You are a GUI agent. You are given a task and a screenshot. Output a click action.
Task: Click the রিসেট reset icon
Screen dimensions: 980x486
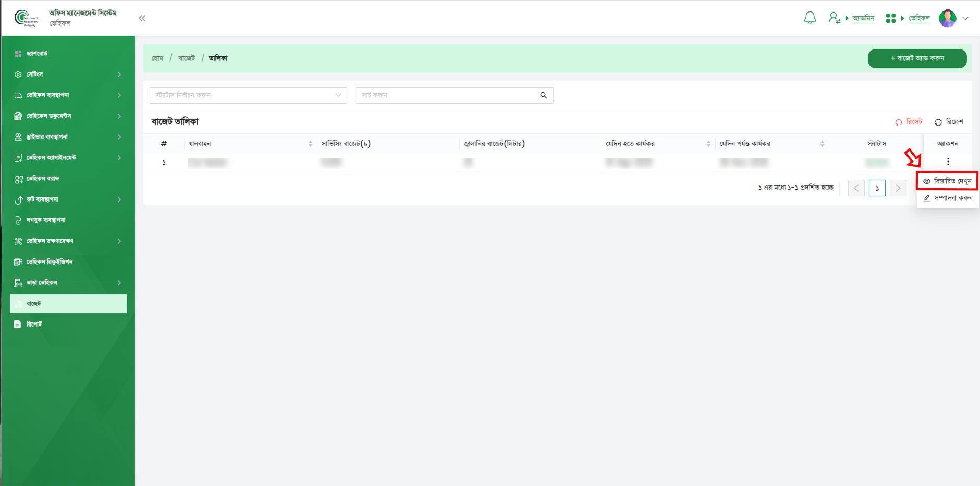tap(899, 122)
